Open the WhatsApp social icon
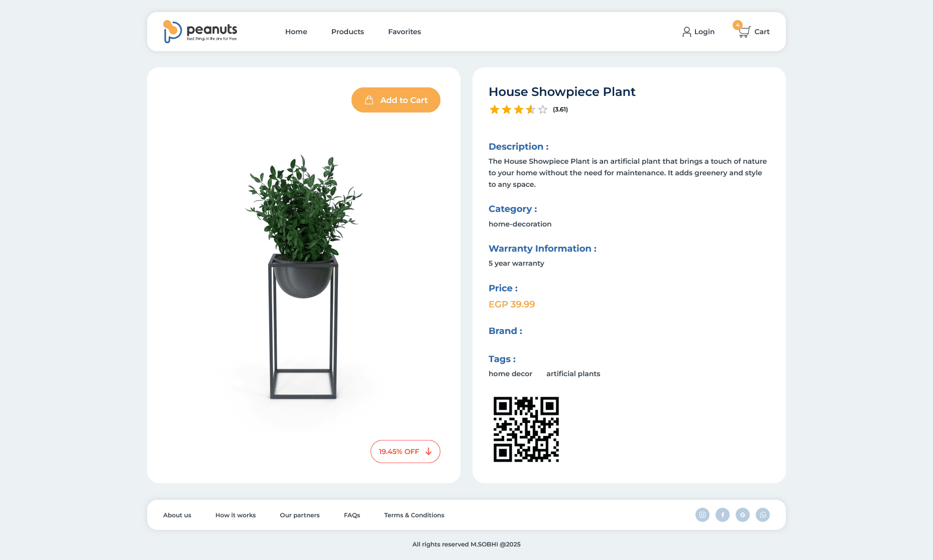The height and width of the screenshot is (560, 933). point(763,515)
